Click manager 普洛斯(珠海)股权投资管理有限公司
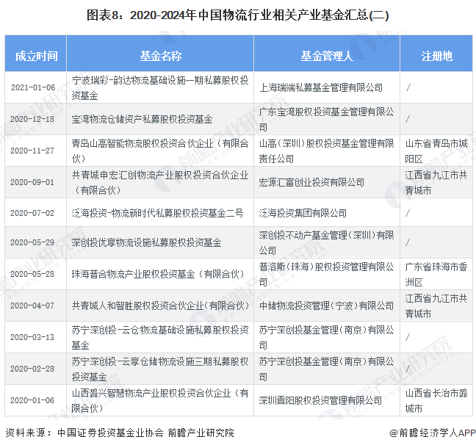This screenshot has height=448, width=476. 327,274
